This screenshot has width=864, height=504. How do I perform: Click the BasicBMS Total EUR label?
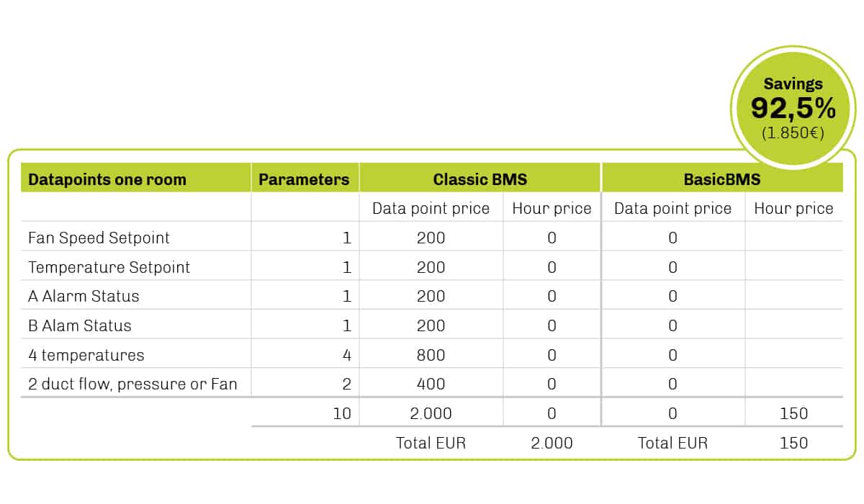[672, 443]
